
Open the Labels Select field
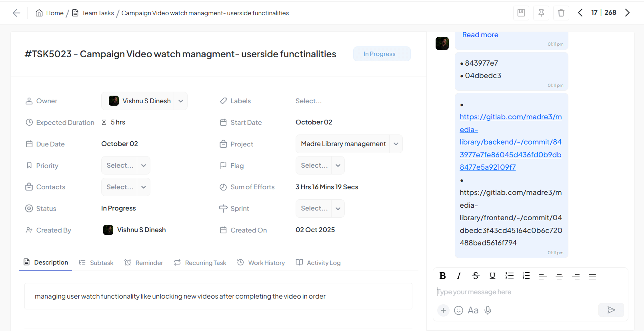[x=308, y=101]
